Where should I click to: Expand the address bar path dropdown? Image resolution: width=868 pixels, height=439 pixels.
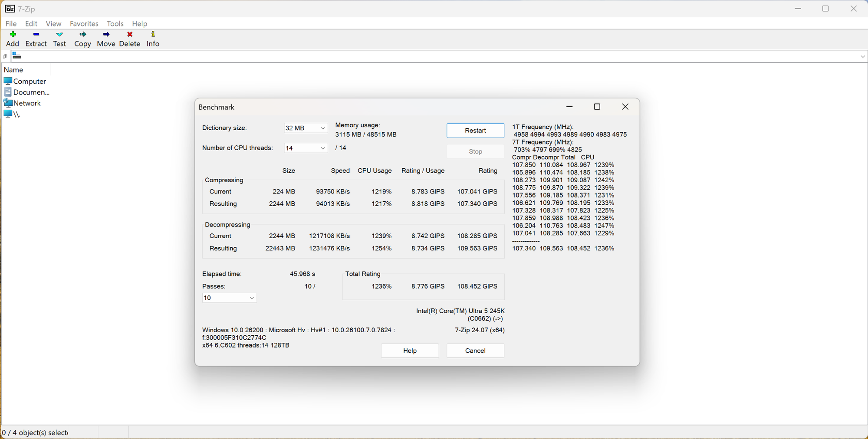point(862,56)
